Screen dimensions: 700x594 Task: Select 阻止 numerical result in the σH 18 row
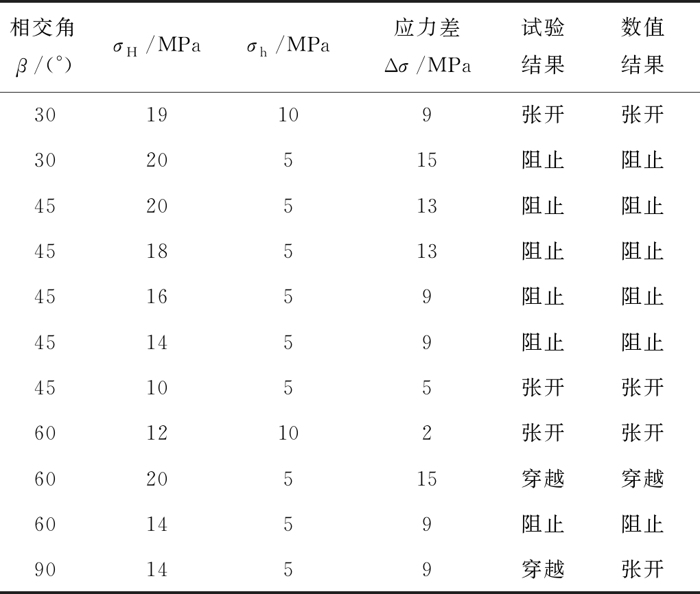[642, 251]
